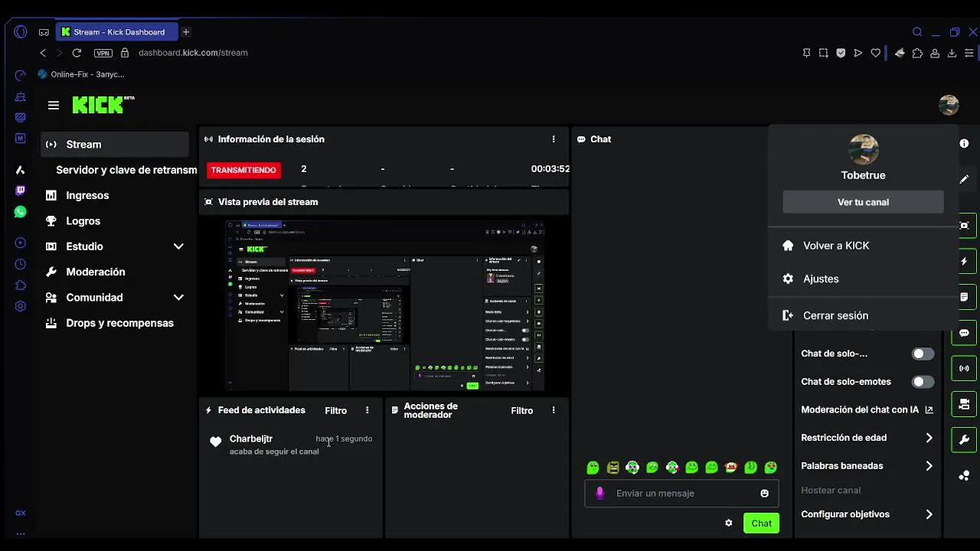This screenshot has height=551, width=980.
Task: Open Opera sidebar history clock
Action: (x=21, y=264)
